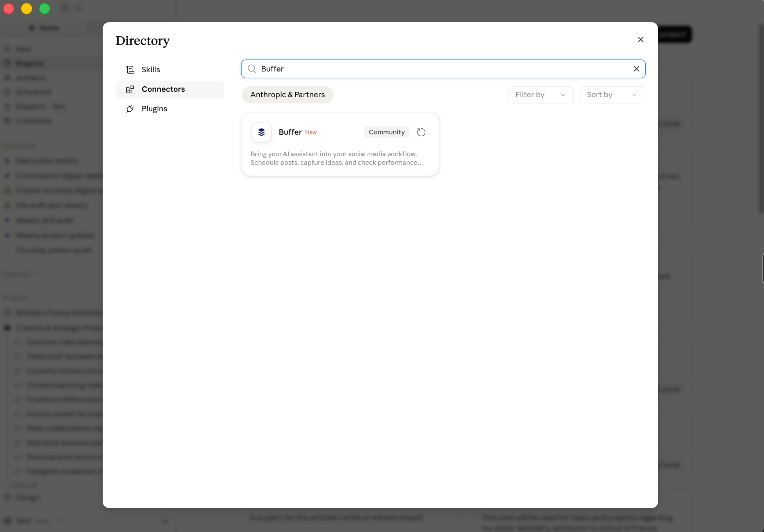Click the Directory heading
This screenshot has width=764, height=532.
143,41
